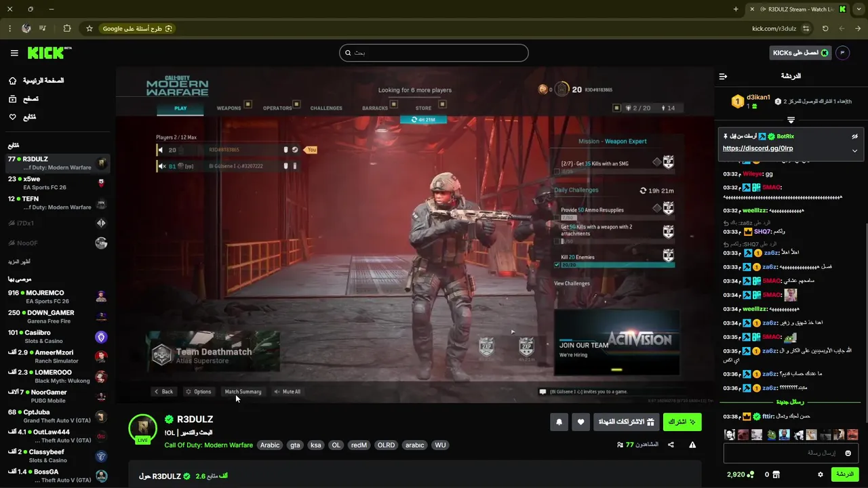Screen dimensions: 868x488
Task: Open DOWN_GAMER recommended channel
Action: tap(57, 317)
